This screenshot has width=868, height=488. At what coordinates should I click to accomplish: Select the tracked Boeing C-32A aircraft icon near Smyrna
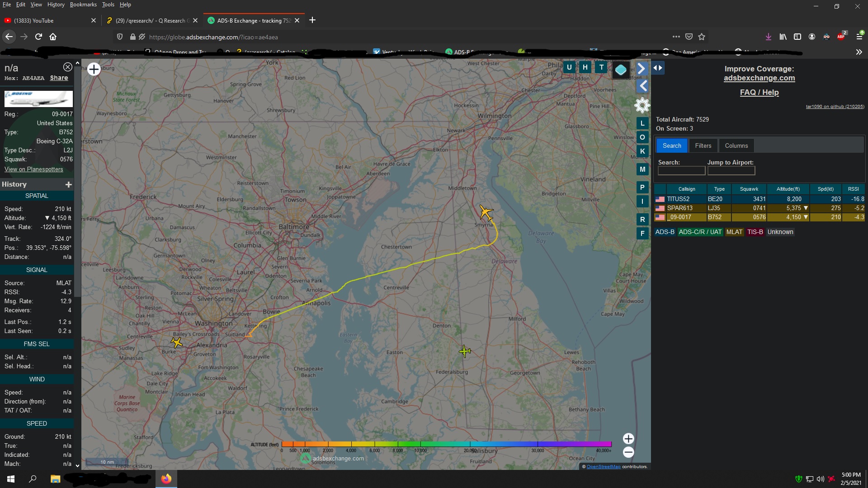486,212
